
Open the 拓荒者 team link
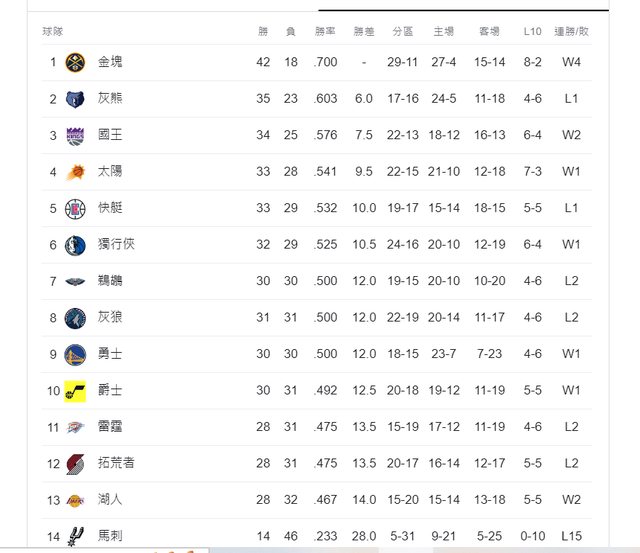click(116, 463)
